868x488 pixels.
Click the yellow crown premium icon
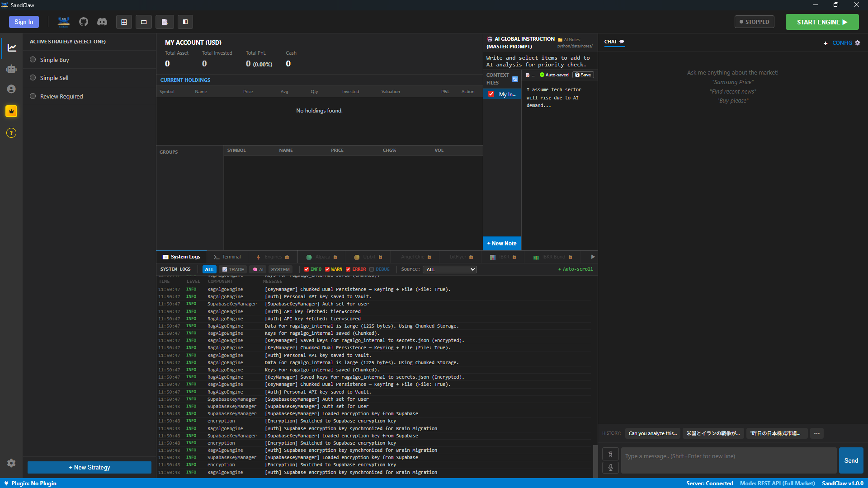click(11, 111)
